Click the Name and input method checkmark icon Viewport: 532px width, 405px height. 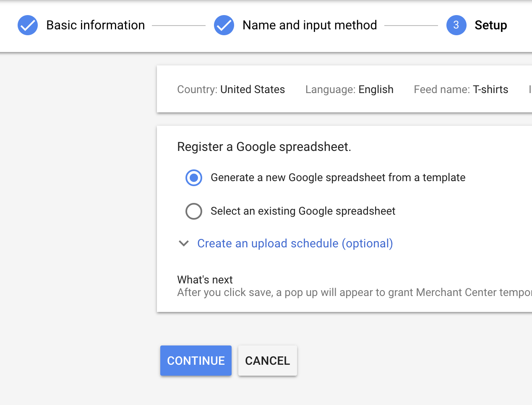(x=224, y=25)
